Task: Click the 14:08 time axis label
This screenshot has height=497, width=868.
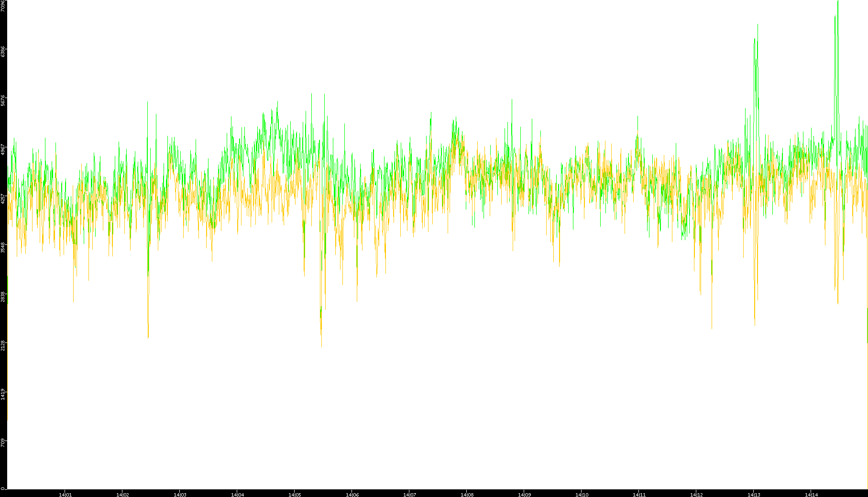Action: click(467, 494)
